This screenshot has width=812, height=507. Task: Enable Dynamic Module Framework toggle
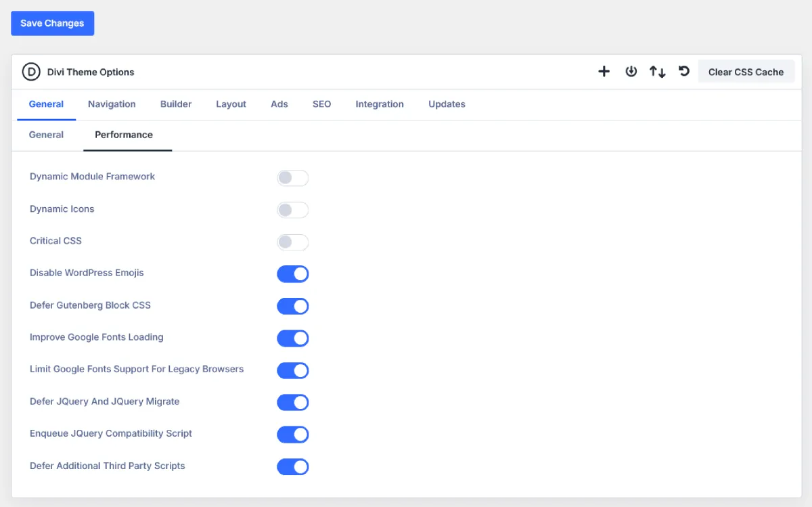tap(293, 178)
